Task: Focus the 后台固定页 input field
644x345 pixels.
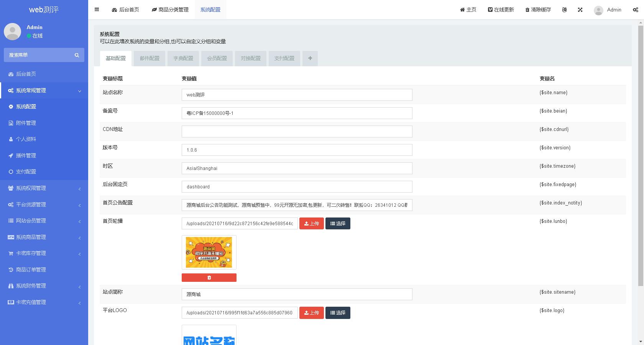Action: pyautogui.click(x=297, y=186)
